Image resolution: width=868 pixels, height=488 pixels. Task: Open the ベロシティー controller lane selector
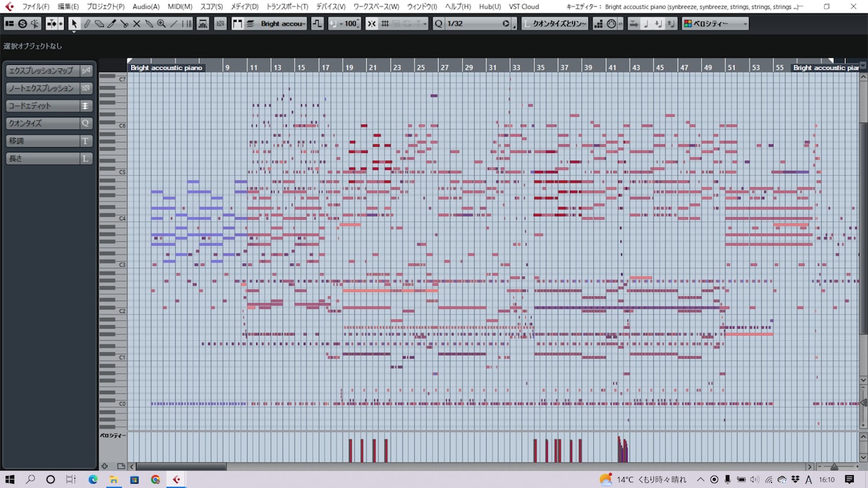112,435
